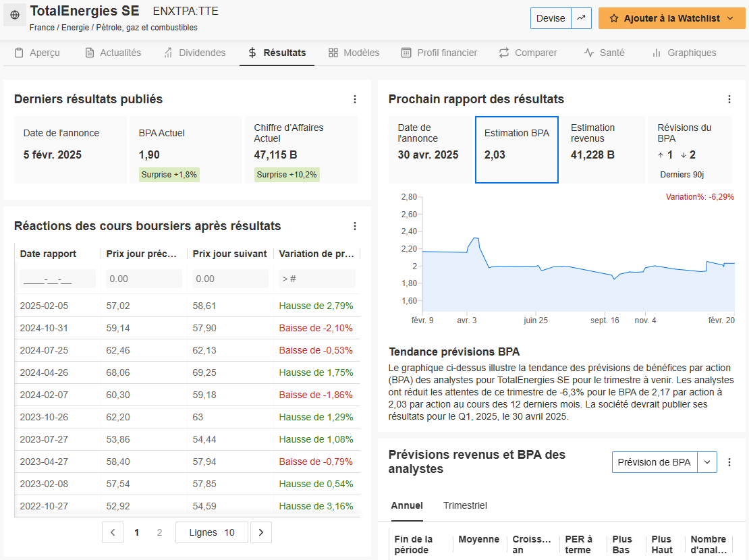Click the 2024-07-25 report date cell
The image size is (749, 560).
pos(58,350)
